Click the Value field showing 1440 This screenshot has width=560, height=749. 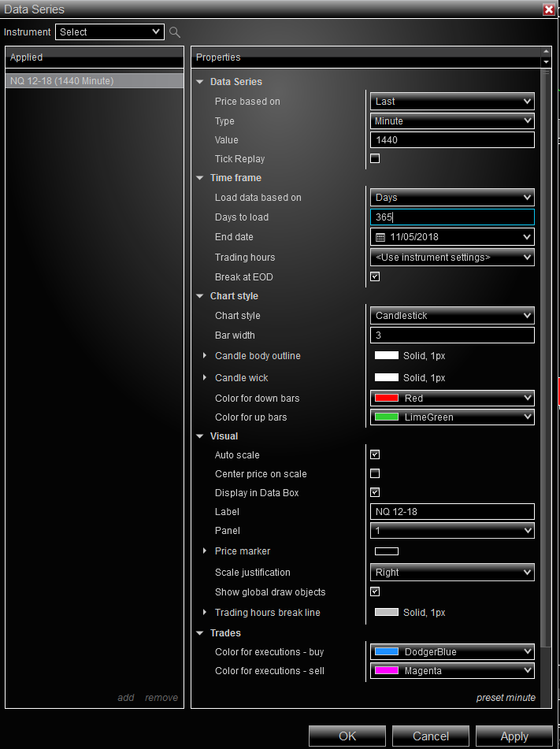point(452,140)
